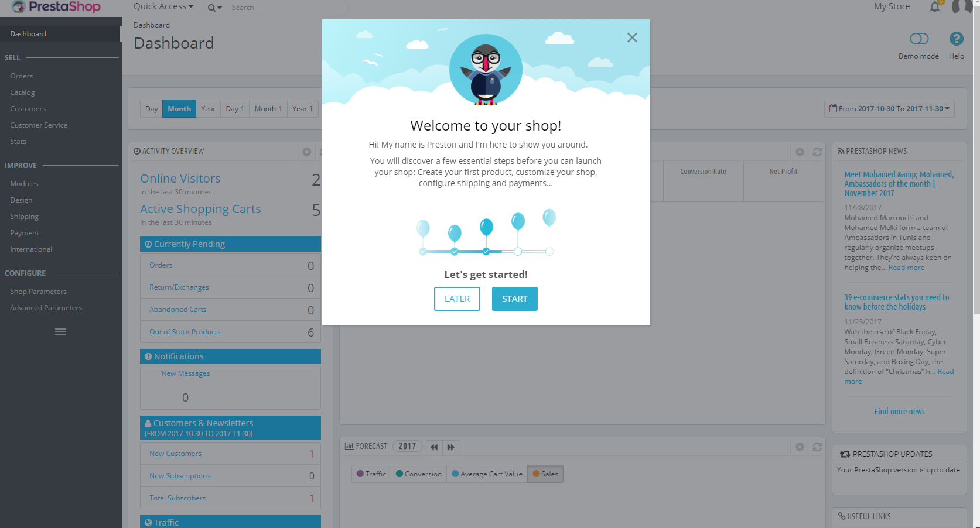Open the search scope magnifier dropdown

[x=214, y=8]
